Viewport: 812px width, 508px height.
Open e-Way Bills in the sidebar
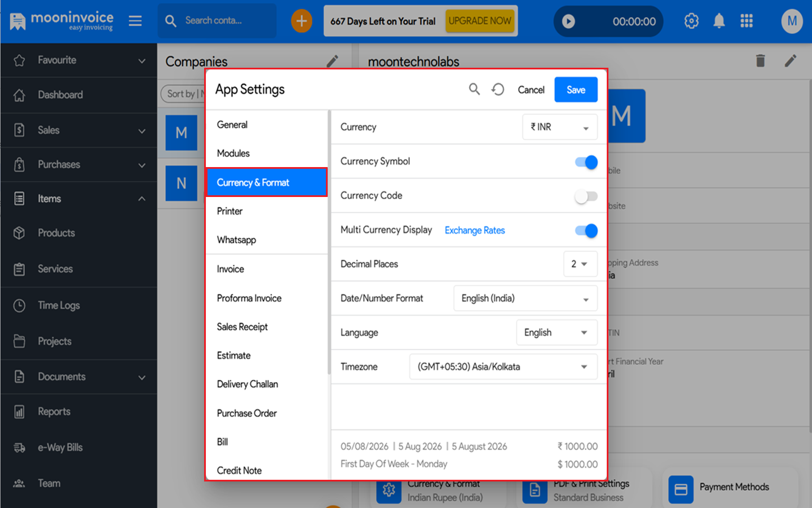[x=79, y=448]
